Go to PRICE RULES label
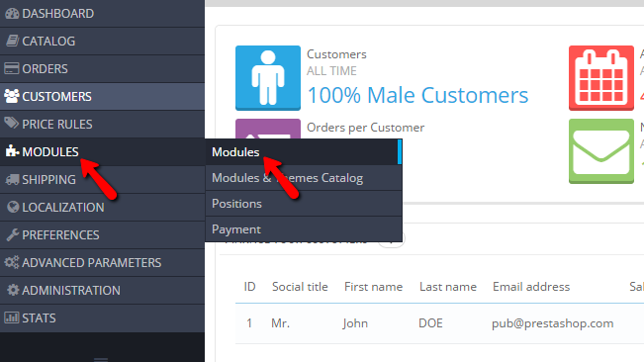The image size is (644, 362). 57,124
